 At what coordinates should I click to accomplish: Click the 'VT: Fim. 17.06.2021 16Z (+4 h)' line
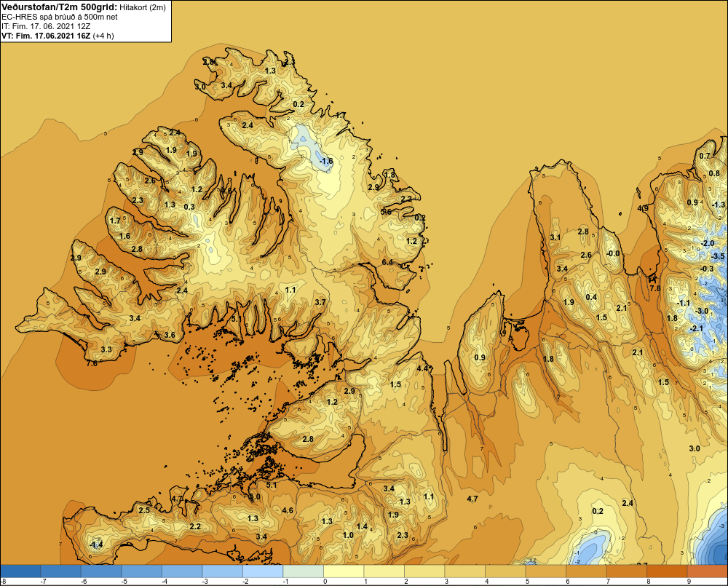pyautogui.click(x=58, y=36)
